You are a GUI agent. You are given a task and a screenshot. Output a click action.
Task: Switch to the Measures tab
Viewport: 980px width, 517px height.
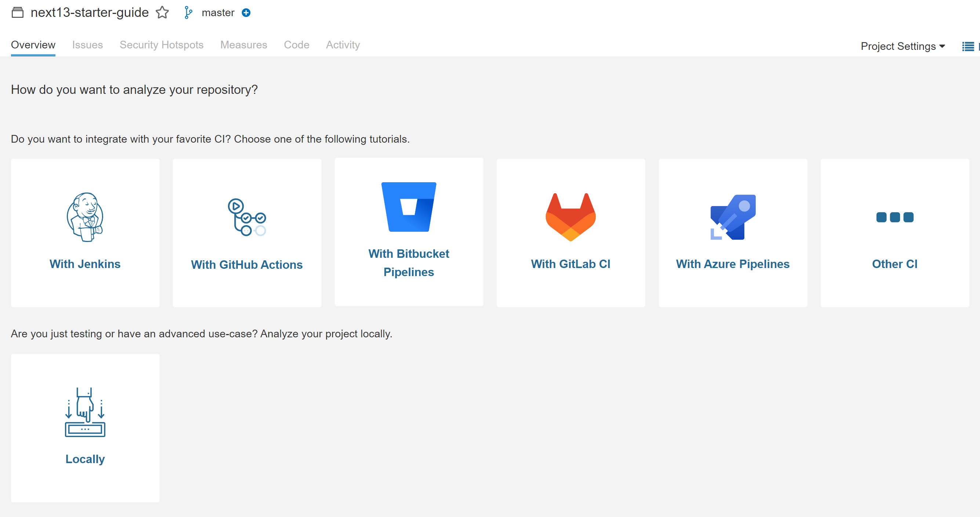(243, 44)
